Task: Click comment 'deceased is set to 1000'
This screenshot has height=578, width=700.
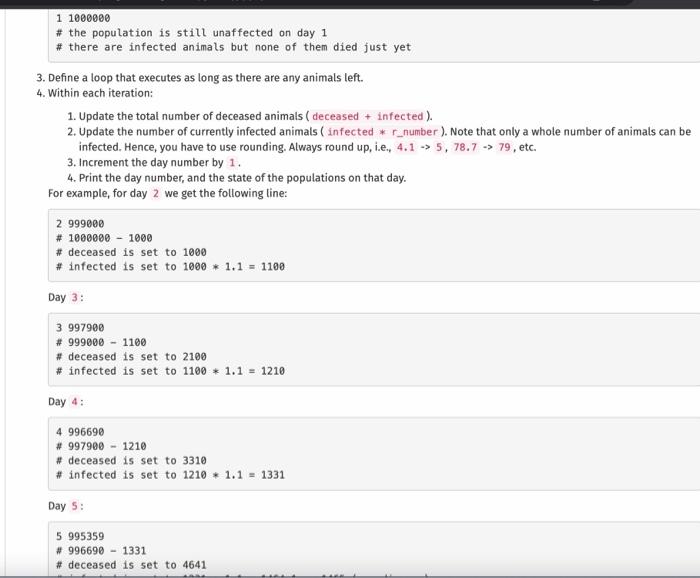Action: pos(131,252)
